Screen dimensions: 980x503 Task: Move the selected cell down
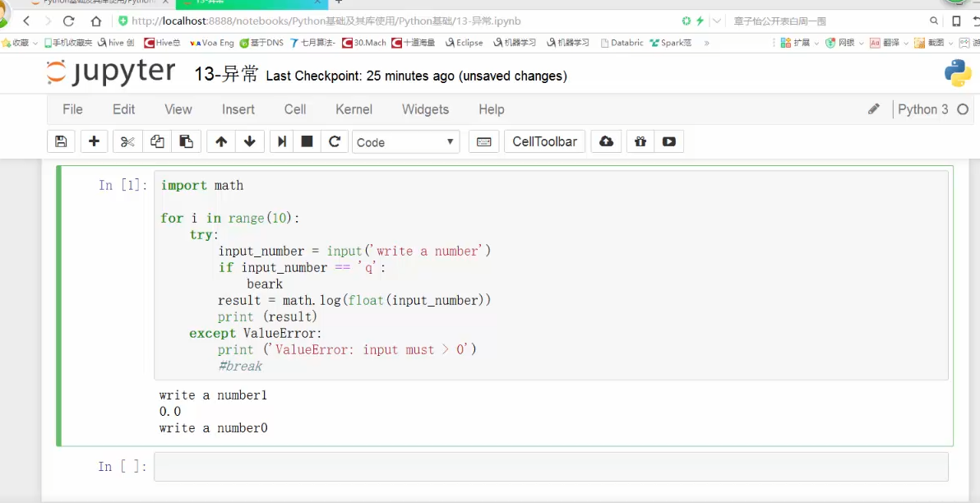pyautogui.click(x=250, y=142)
